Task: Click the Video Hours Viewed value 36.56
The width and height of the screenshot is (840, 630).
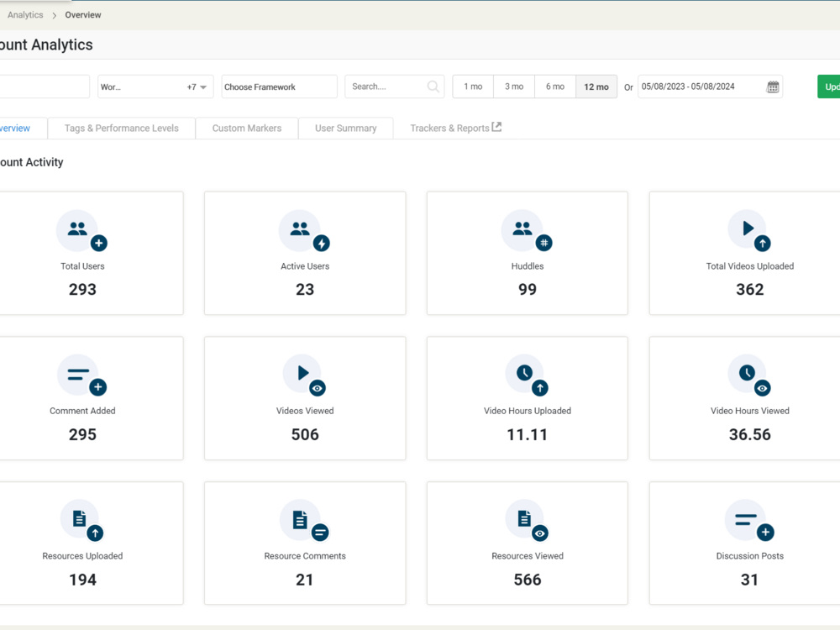Action: tap(749, 434)
